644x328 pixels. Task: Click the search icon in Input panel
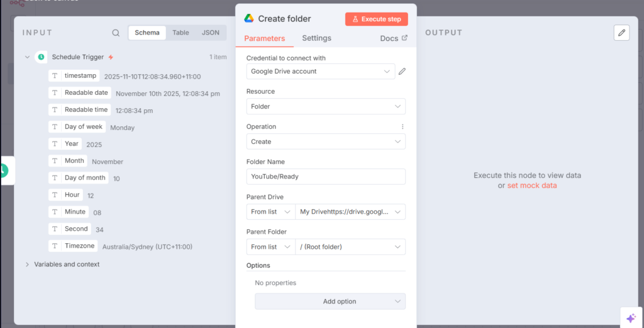(116, 33)
